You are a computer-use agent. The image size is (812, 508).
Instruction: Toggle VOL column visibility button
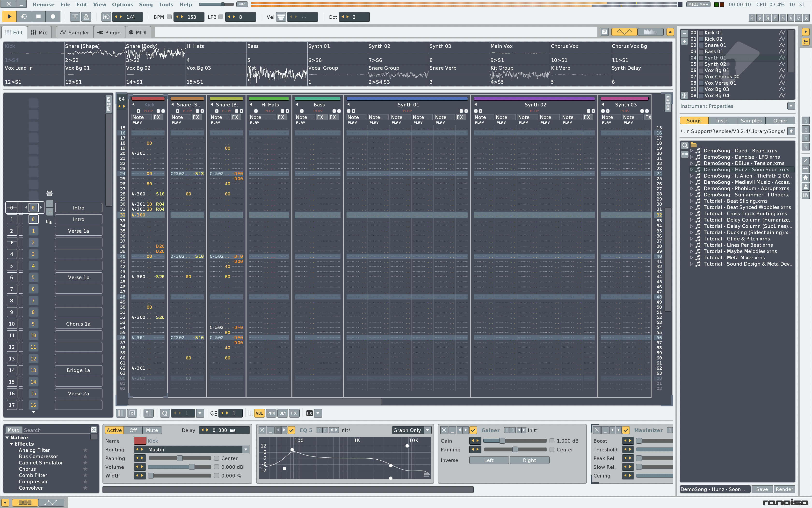(x=259, y=413)
